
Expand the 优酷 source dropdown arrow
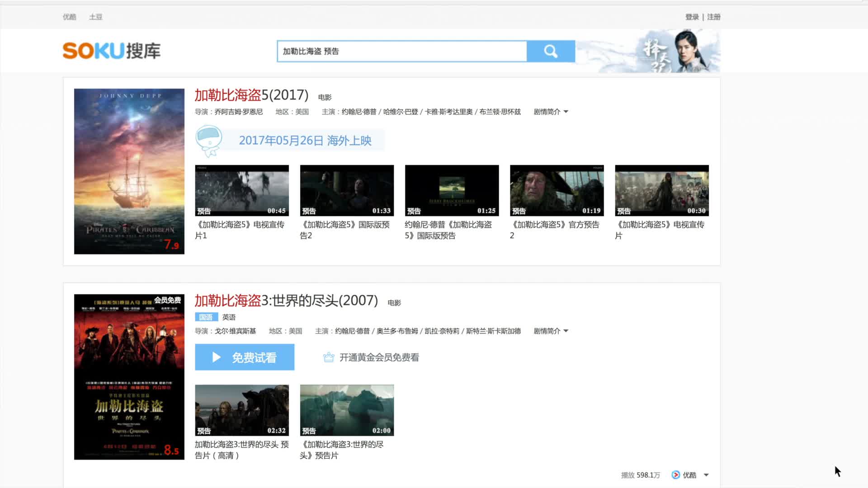pyautogui.click(x=706, y=475)
